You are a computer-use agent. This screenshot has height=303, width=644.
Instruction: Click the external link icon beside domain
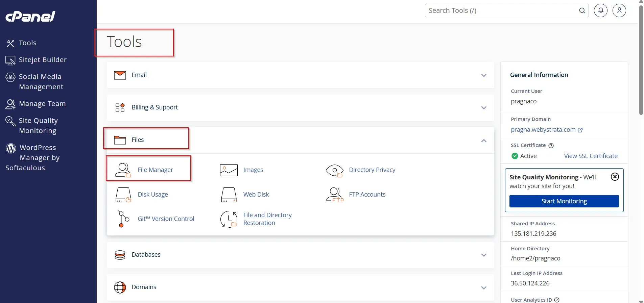(580, 130)
